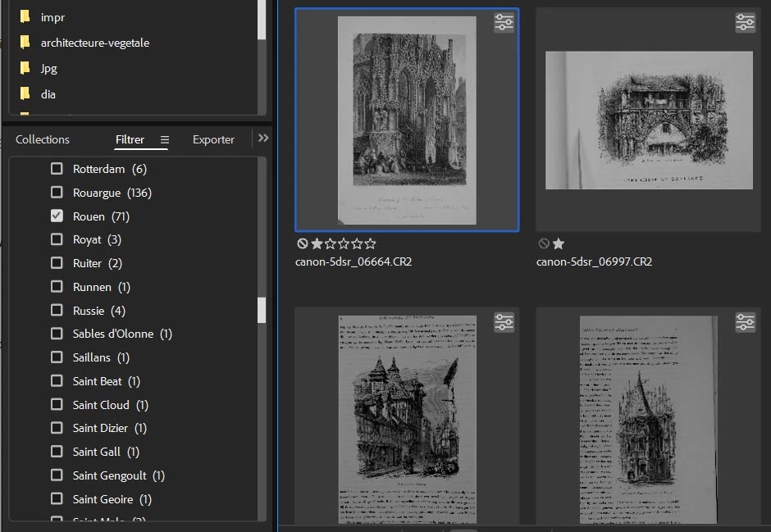Select the gothic tower engraving page thumbnail
The image size is (771, 532).
tap(648, 420)
